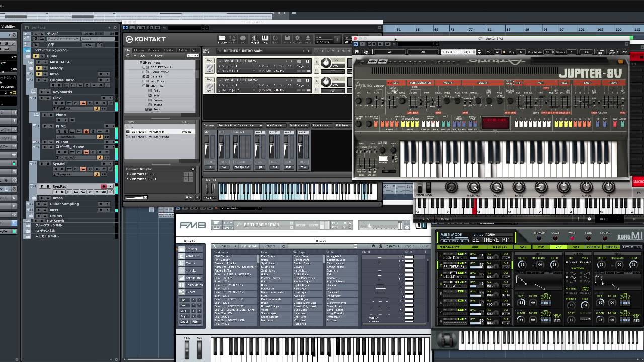Toggle the Keyb keyboard icon in Kontakt
The image size is (644, 362).
tap(265, 39)
